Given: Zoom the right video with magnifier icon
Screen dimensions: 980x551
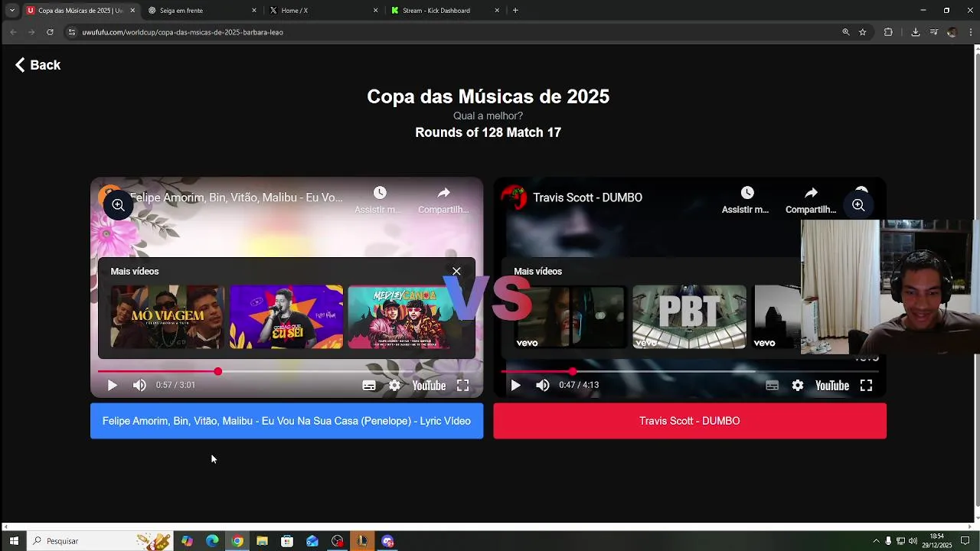Looking at the screenshot, I should tap(858, 205).
